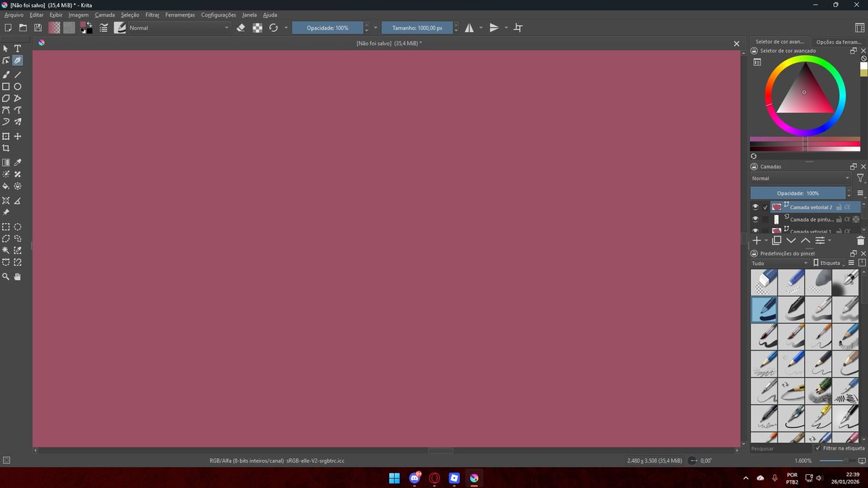Select the Elliptical Selection tool
This screenshot has height=488, width=868.
pyautogui.click(x=17, y=227)
